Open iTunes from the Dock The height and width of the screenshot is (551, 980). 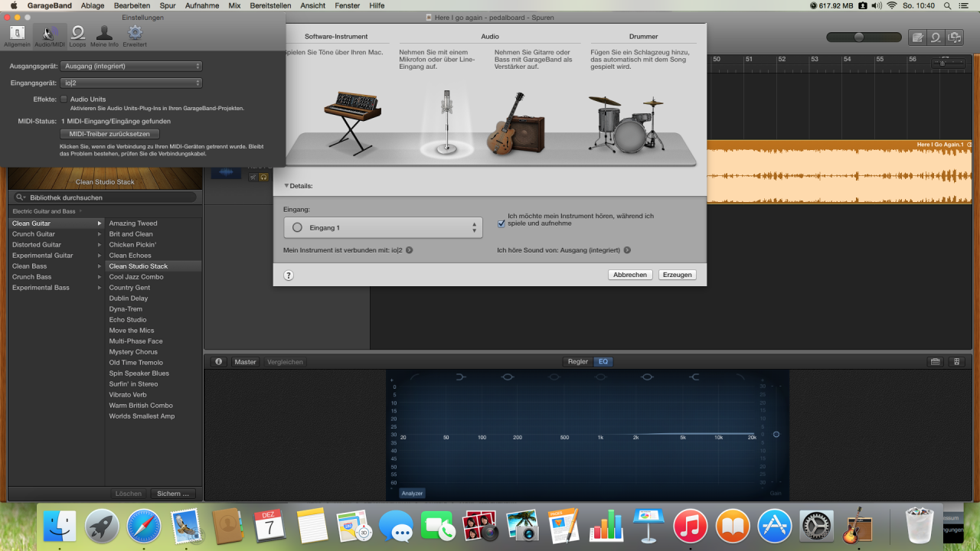pyautogui.click(x=691, y=526)
